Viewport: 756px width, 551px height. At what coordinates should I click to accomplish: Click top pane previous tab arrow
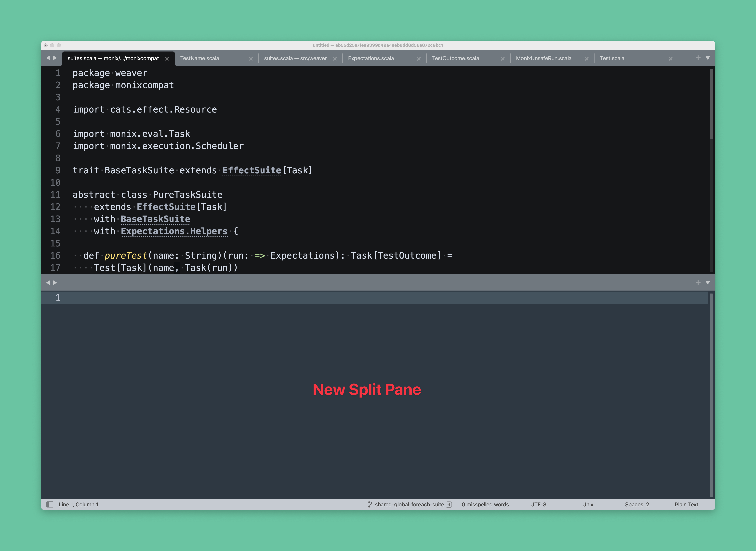pyautogui.click(x=48, y=58)
